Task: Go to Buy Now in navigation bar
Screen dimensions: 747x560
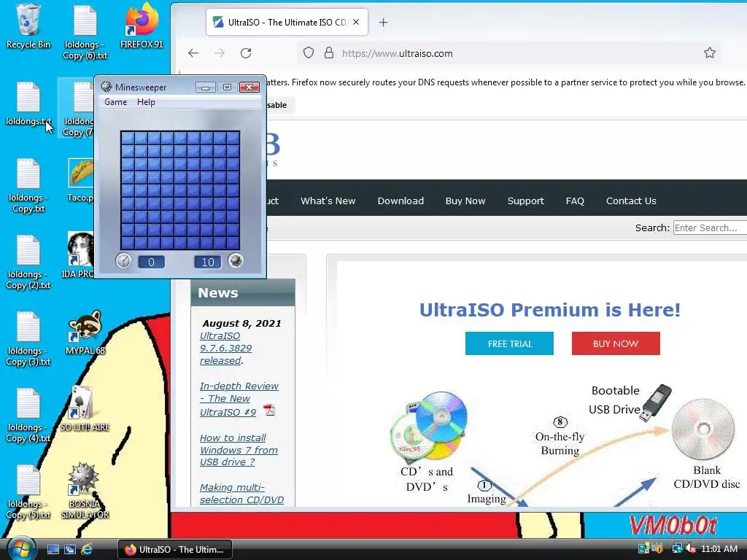Action: pyautogui.click(x=465, y=201)
